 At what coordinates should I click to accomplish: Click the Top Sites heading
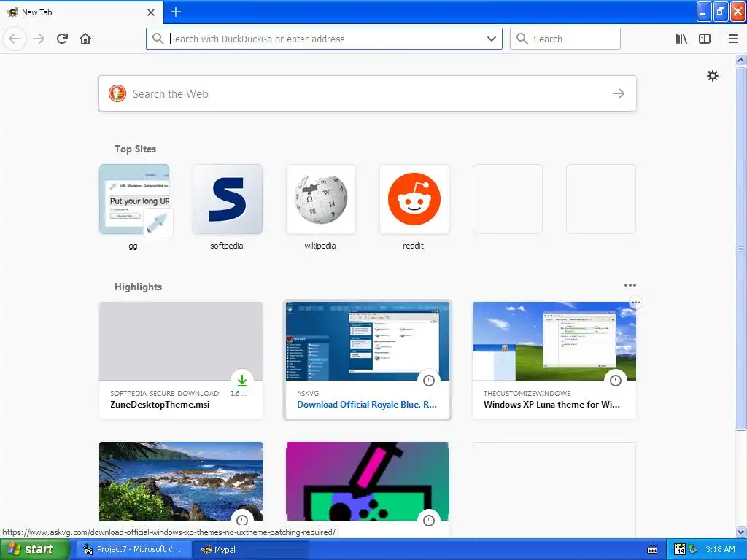click(x=135, y=149)
